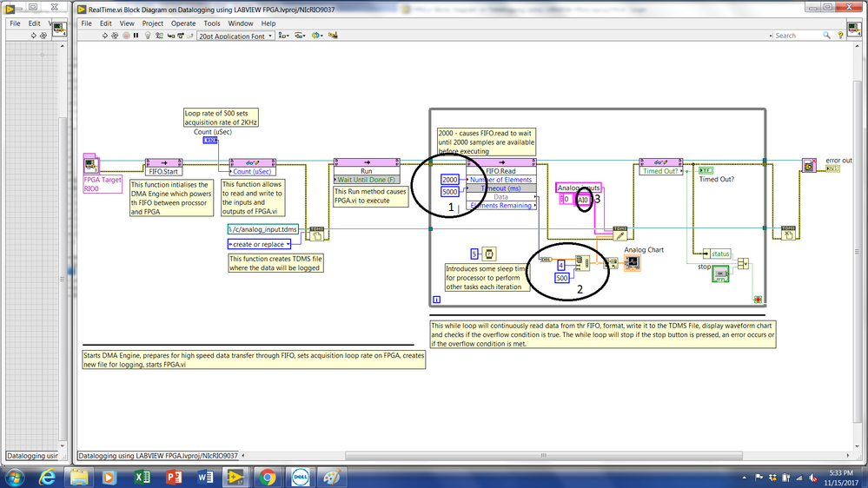Click the Pause button in toolbar
This screenshot has width=868, height=488.
136,36
